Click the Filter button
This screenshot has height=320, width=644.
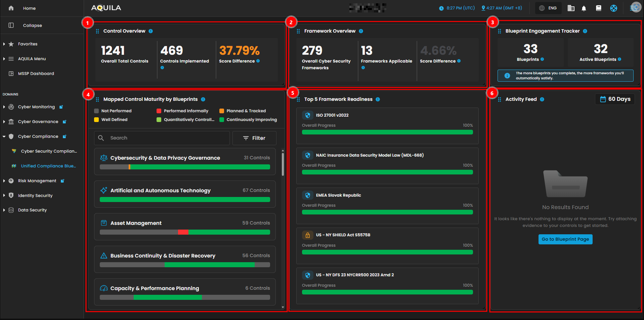point(254,138)
